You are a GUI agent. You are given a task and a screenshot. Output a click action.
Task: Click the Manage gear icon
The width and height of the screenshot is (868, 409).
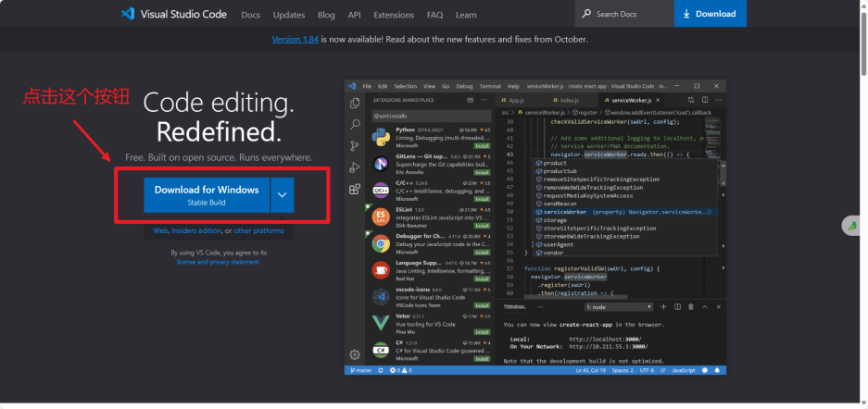[x=355, y=354]
